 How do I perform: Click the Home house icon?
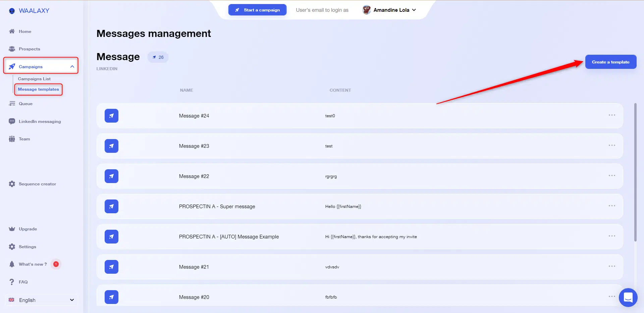(12, 31)
